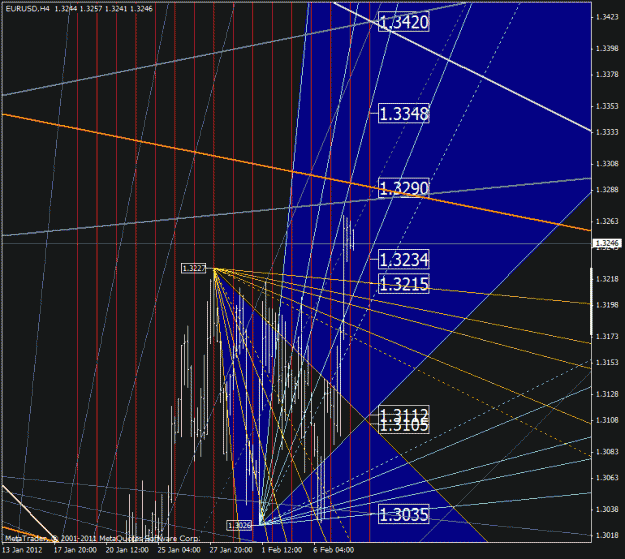Viewport: 625px width, 559px height.
Task: Click 1.3308 on the price axis
Action: coord(607,164)
